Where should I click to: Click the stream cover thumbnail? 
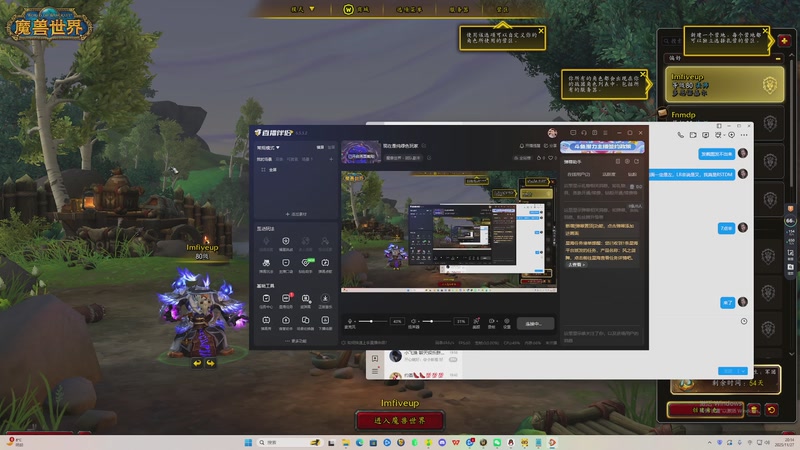(x=361, y=153)
